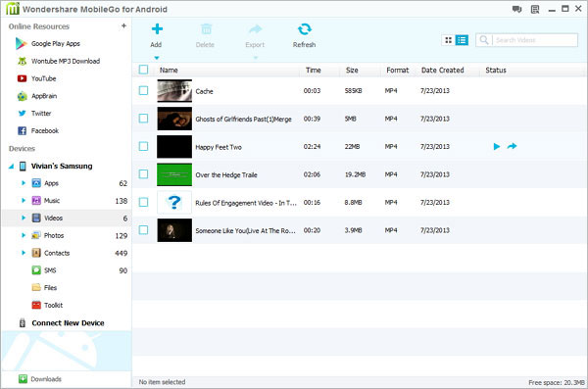Viewport: 588px width, 389px height.
Task: Check Someone Like You checkbox
Action: pyautogui.click(x=143, y=230)
